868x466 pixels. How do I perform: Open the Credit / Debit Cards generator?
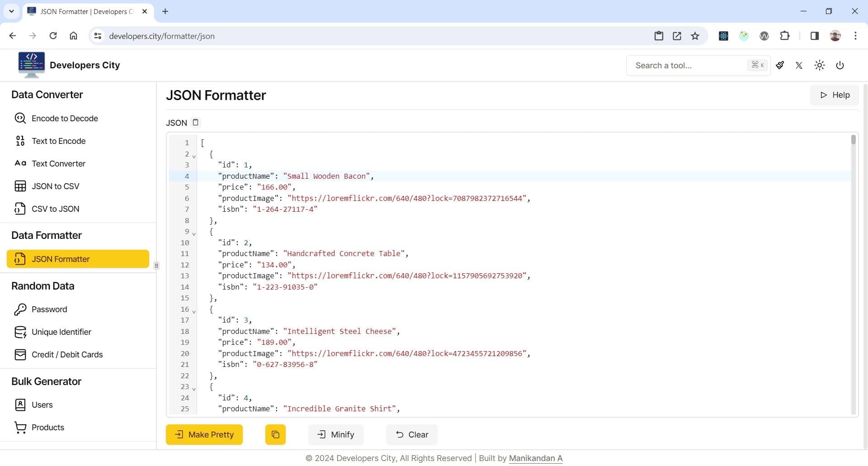point(67,354)
